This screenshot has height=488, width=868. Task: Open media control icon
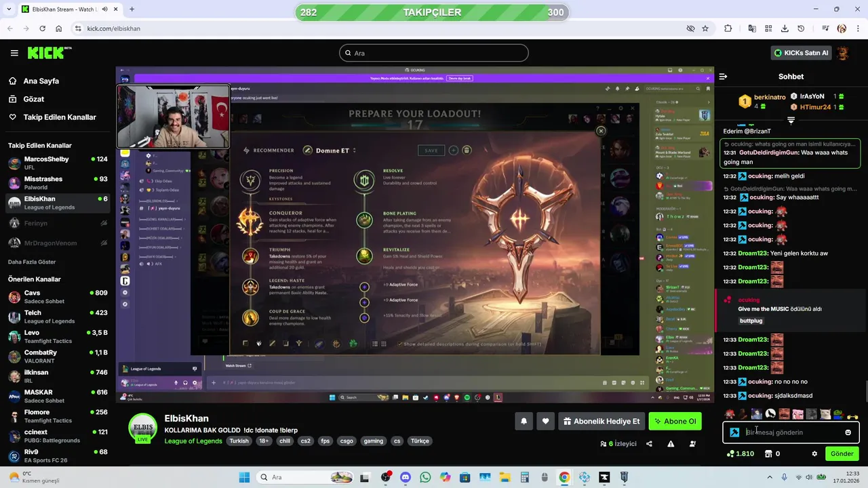pos(825,28)
